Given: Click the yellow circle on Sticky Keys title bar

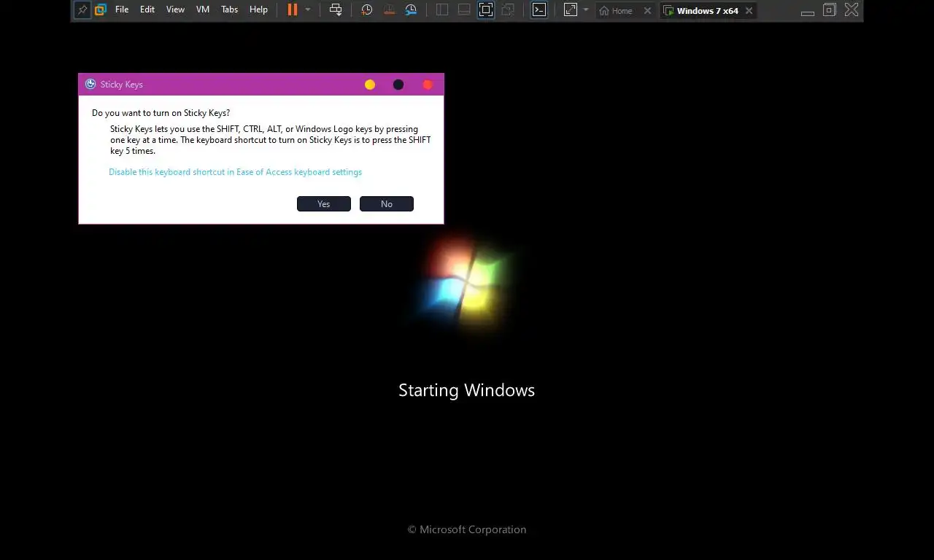Looking at the screenshot, I should [x=370, y=85].
